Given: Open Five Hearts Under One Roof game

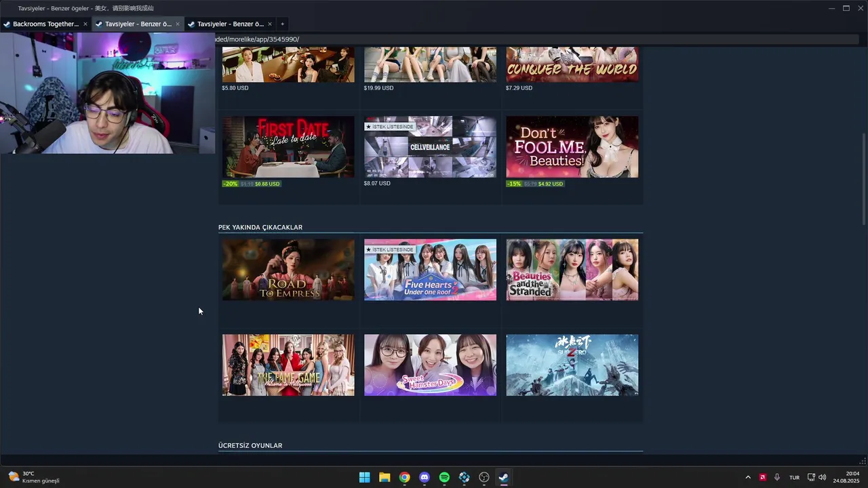Looking at the screenshot, I should pos(430,270).
